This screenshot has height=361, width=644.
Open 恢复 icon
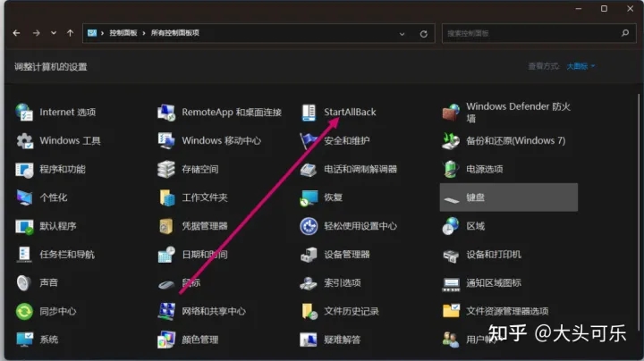(x=309, y=197)
